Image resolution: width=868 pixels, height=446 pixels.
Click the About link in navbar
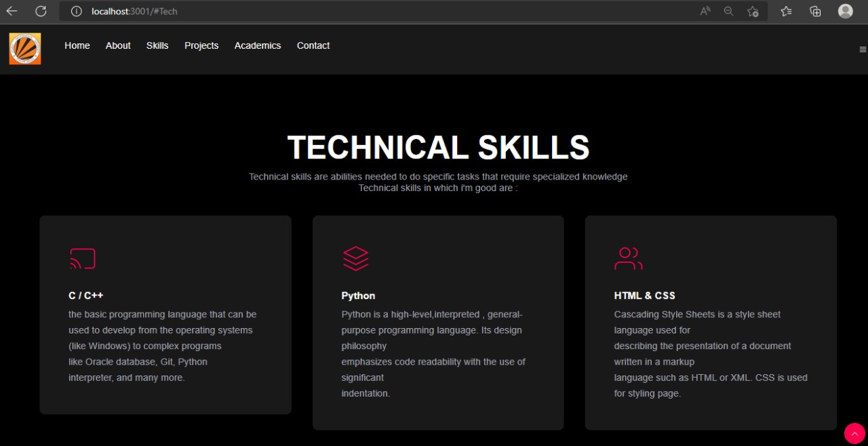(118, 45)
